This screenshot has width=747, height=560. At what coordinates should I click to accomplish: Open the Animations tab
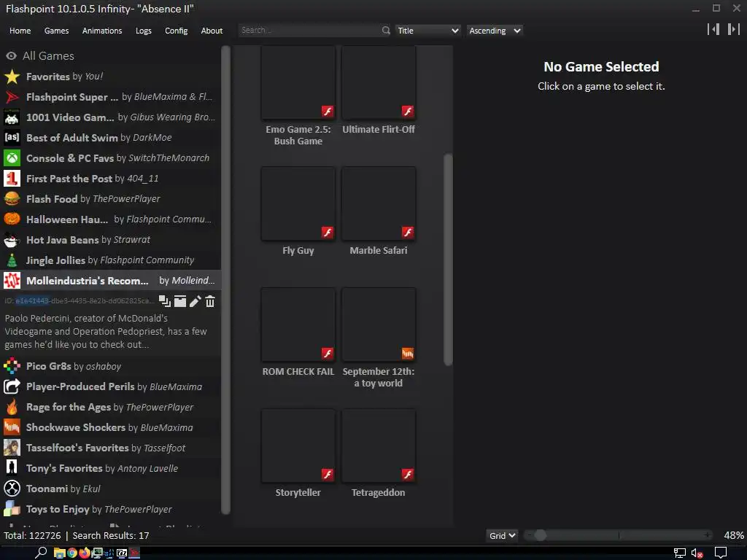click(x=102, y=31)
